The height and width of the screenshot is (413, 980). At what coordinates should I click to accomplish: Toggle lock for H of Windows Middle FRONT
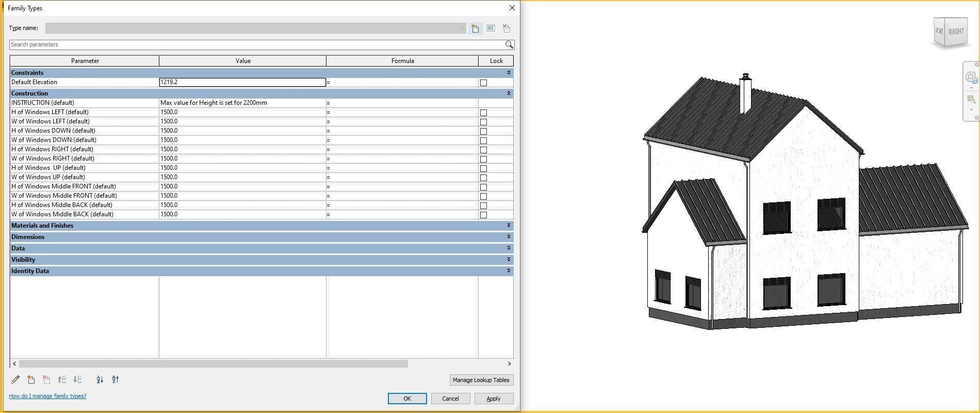click(x=483, y=187)
